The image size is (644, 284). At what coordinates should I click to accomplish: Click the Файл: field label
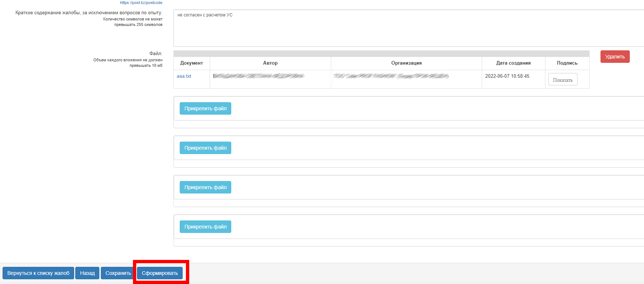156,54
